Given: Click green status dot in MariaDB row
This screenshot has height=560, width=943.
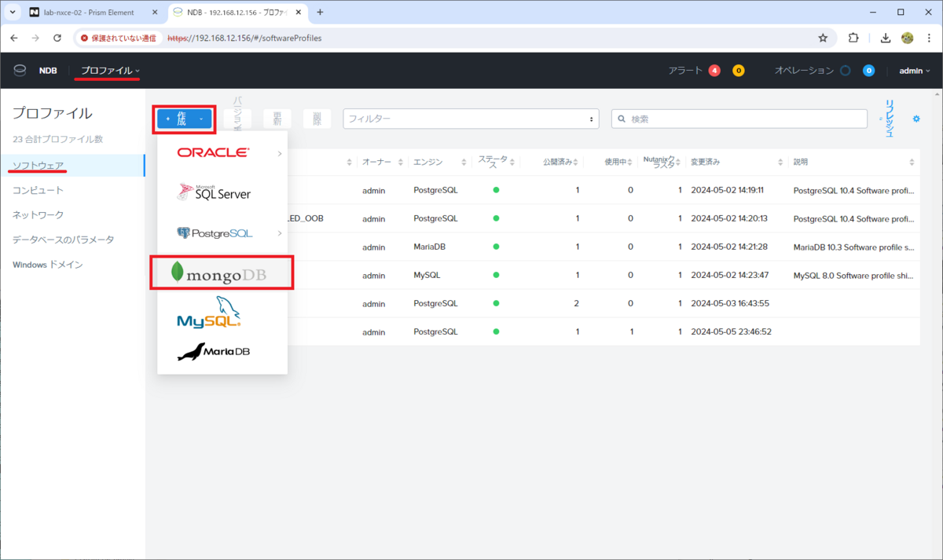Looking at the screenshot, I should pyautogui.click(x=496, y=247).
